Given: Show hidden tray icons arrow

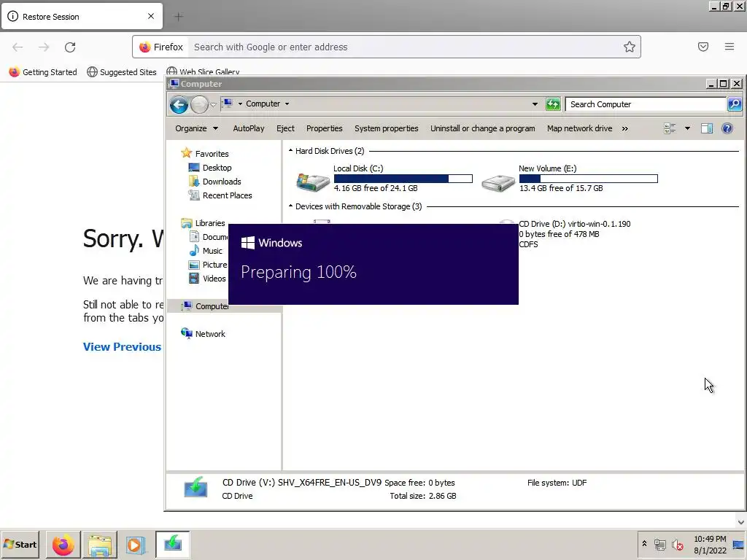Looking at the screenshot, I should point(645,544).
